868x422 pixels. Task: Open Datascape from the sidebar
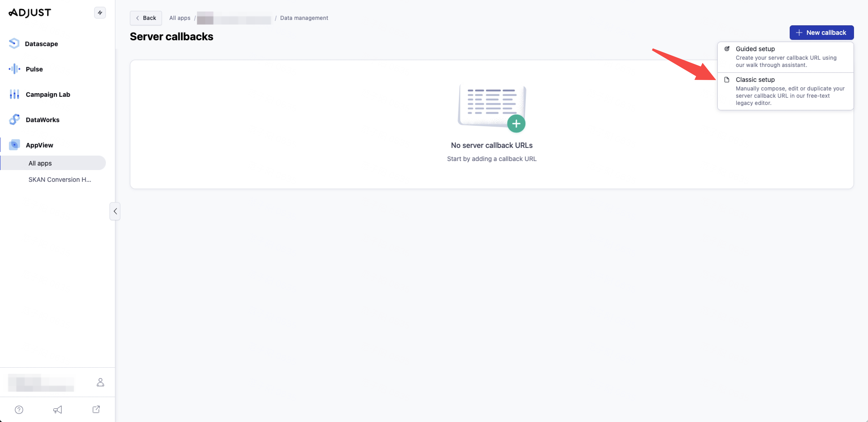point(41,44)
